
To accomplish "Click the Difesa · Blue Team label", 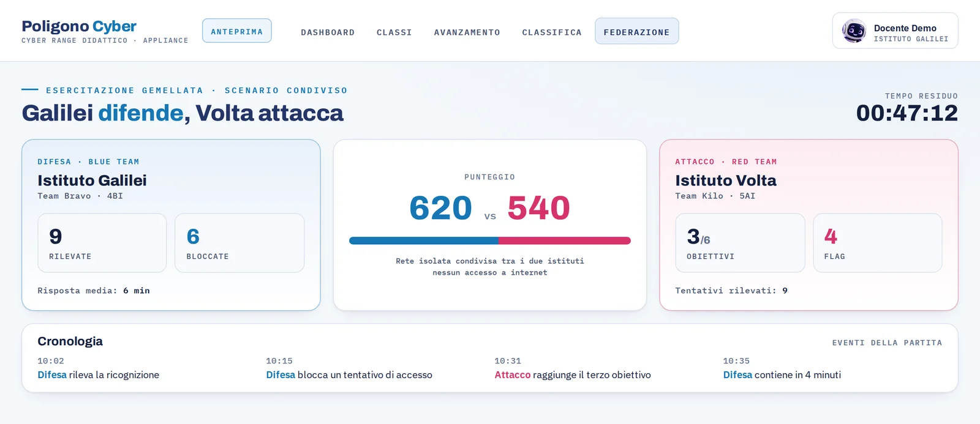I will click(88, 162).
